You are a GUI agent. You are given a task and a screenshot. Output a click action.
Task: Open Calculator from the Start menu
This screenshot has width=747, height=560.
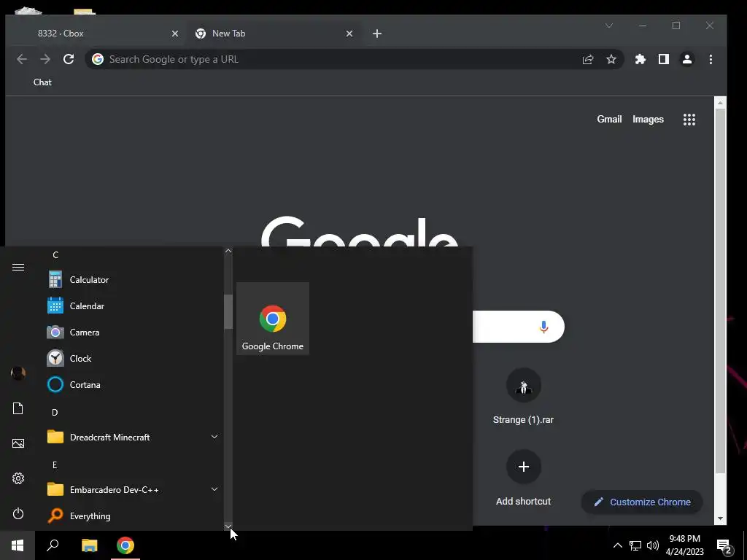click(x=133, y=279)
